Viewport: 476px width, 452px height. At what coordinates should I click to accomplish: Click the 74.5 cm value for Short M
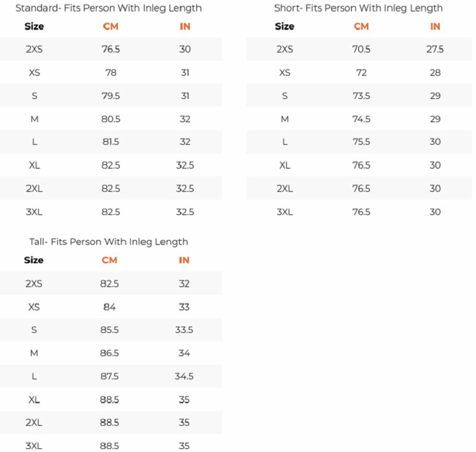361,119
